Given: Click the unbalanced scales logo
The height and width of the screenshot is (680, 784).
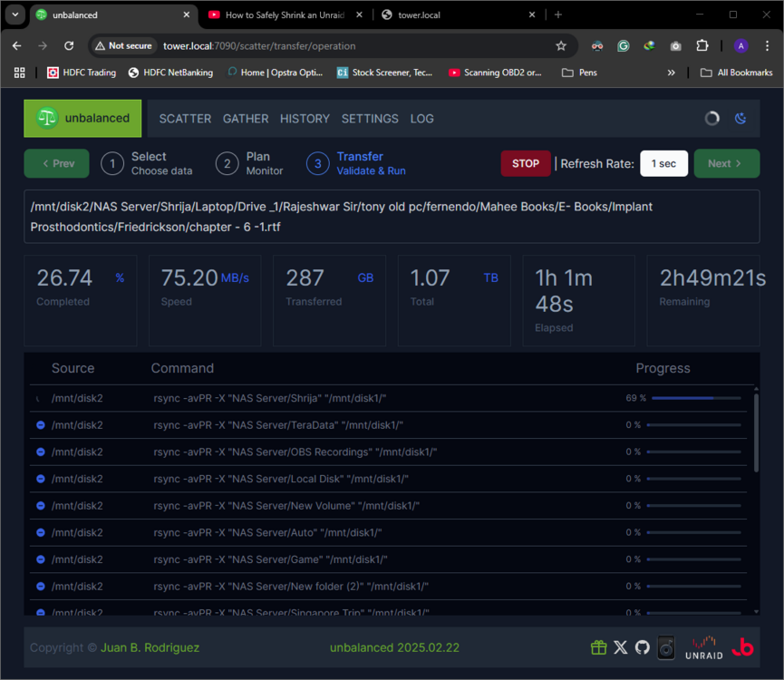Looking at the screenshot, I should [47, 119].
